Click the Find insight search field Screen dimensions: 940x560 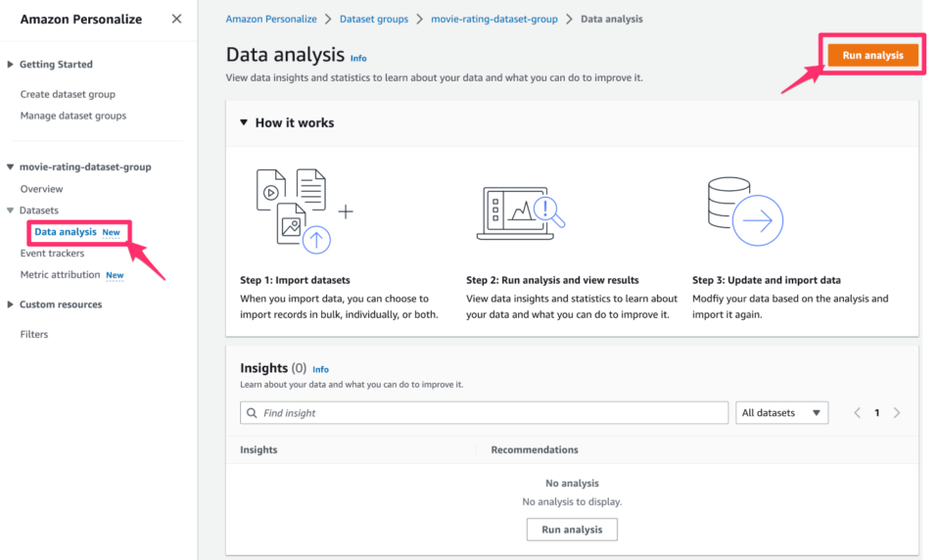click(490, 413)
